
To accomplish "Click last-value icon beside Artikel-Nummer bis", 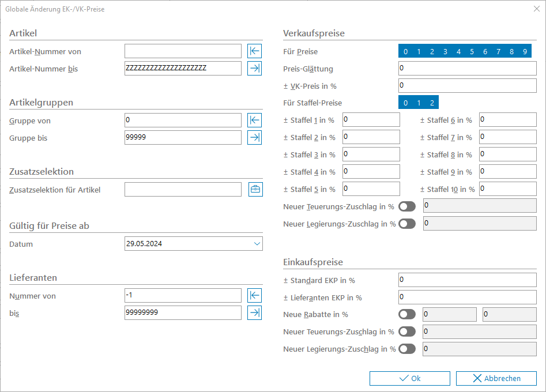I will 255,69.
